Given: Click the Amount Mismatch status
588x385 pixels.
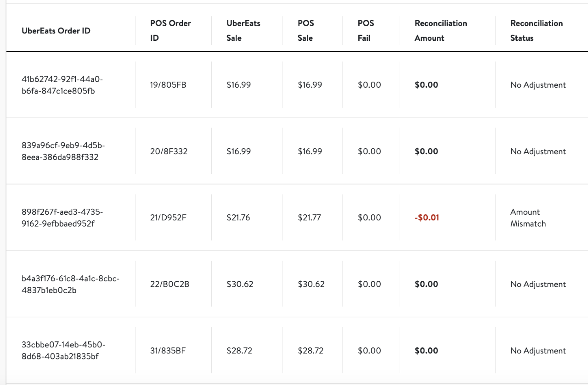Looking at the screenshot, I should pos(528,218).
